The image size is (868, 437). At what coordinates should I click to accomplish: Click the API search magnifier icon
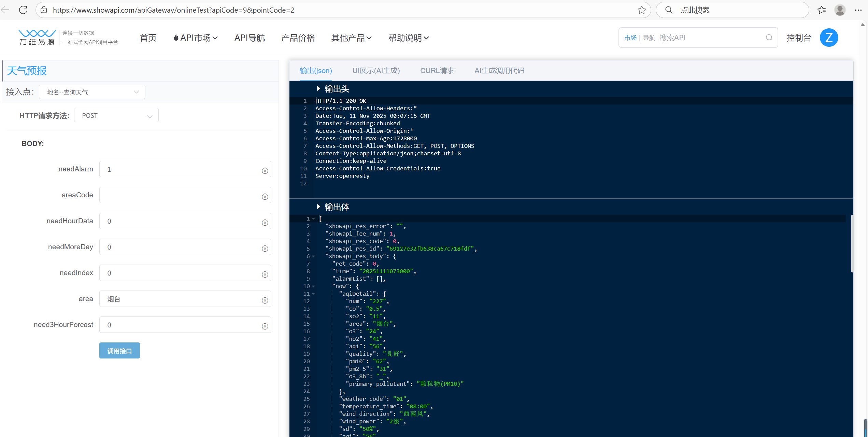pyautogui.click(x=769, y=38)
